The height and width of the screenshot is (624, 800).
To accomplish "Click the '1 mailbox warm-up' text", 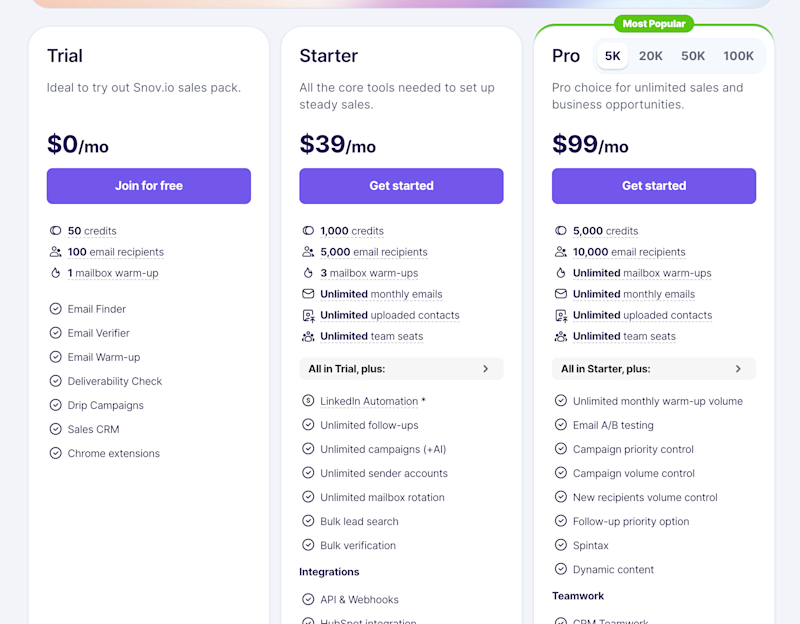I will pos(113,273).
